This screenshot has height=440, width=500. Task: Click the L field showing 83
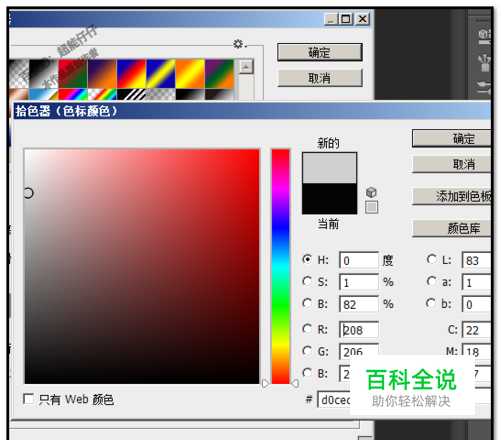click(x=476, y=260)
